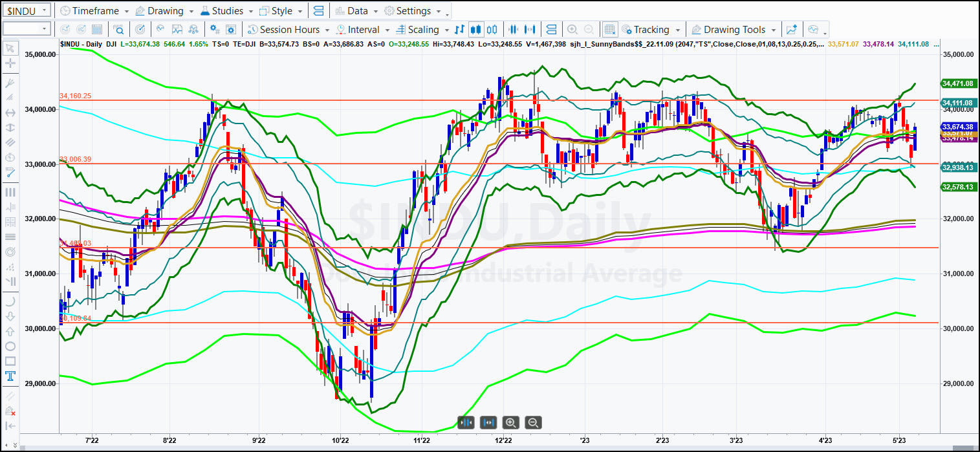Click the 33,006.39 horizontal line label

(x=76, y=159)
